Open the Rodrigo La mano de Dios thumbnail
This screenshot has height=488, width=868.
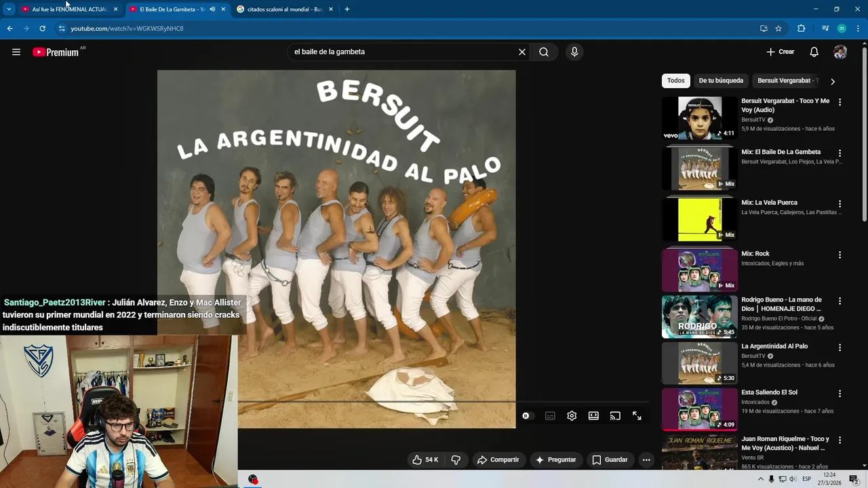pyautogui.click(x=699, y=317)
